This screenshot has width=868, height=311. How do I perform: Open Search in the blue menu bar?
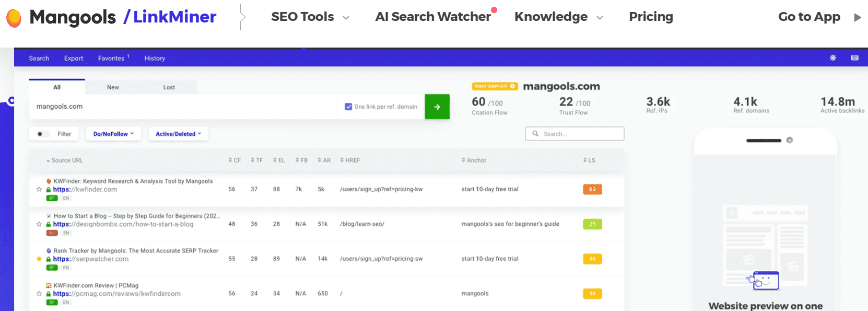(x=39, y=58)
